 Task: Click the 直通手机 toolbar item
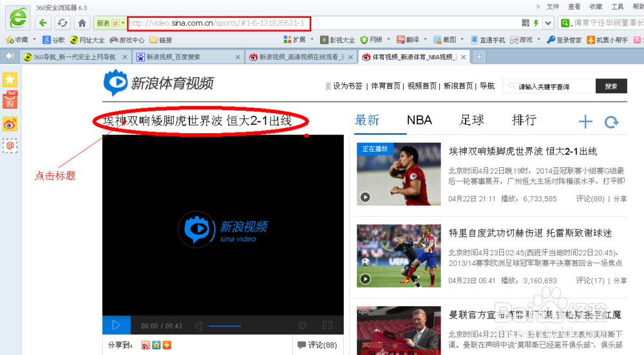point(488,40)
